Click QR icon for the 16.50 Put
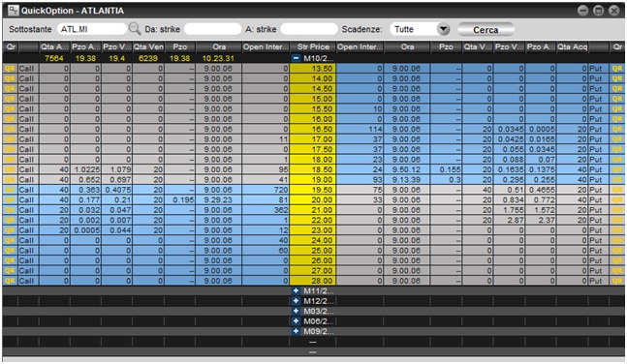Viewport: 627px width, 364px height. [x=617, y=129]
